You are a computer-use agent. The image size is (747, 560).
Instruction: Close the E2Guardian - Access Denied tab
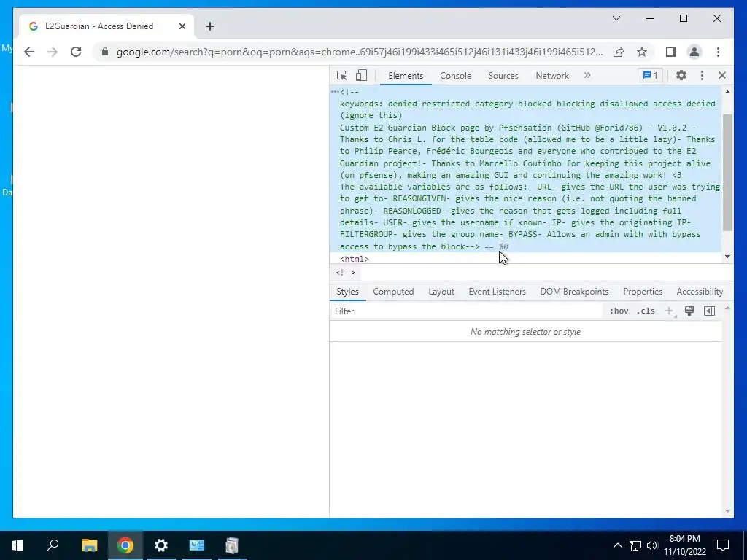click(182, 26)
